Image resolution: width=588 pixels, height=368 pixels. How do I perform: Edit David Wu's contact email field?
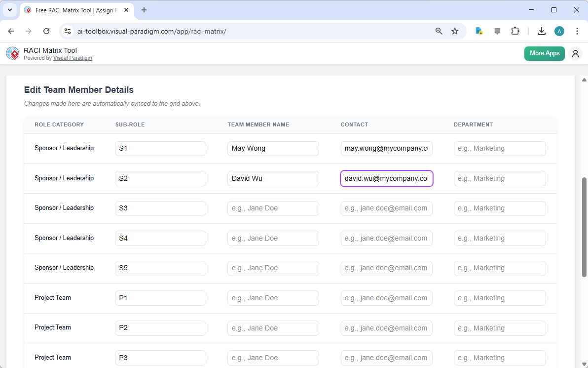[x=386, y=178]
